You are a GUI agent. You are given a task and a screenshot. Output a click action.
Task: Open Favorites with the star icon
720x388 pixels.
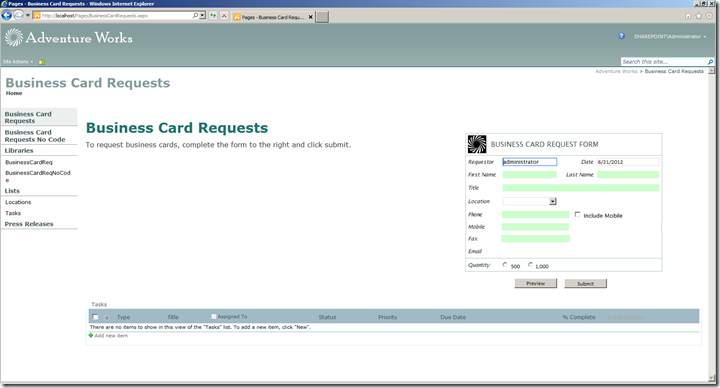click(698, 16)
